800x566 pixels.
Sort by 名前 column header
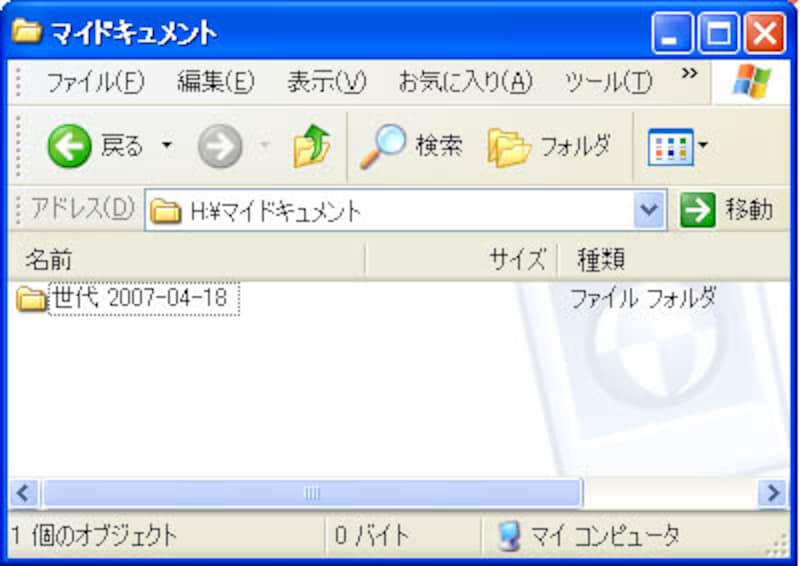[x=186, y=259]
